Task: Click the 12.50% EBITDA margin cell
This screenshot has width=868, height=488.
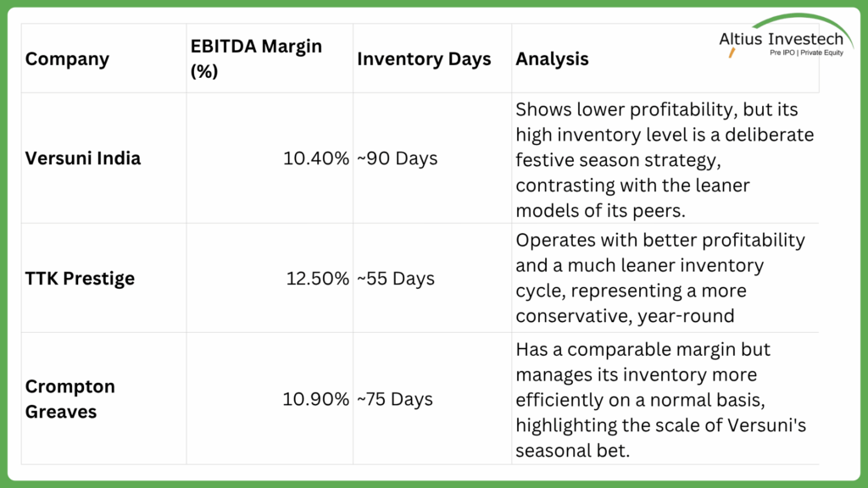Action: [315, 279]
